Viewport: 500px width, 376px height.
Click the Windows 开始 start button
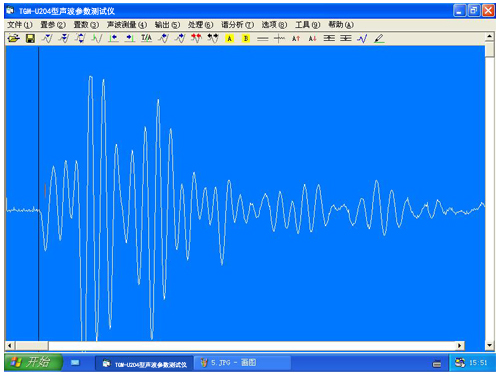coord(33,362)
